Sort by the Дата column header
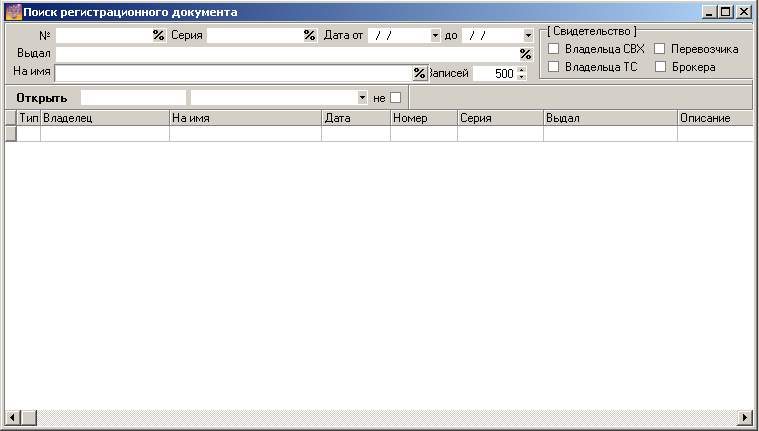The image size is (759, 431). click(356, 118)
